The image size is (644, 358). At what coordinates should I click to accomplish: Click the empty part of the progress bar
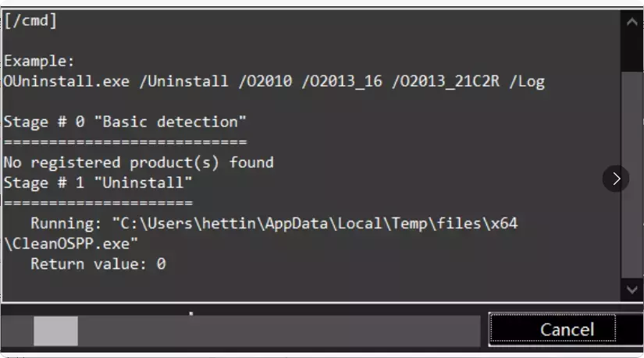(279, 331)
